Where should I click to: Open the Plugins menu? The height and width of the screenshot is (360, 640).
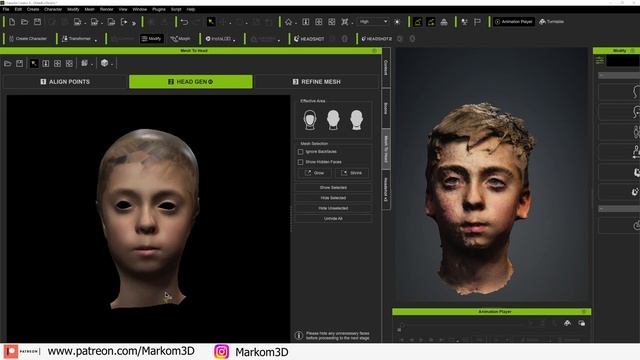coord(159,9)
